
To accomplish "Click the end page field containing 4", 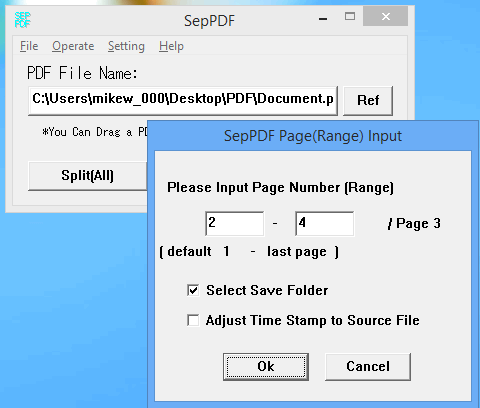I will click(325, 223).
